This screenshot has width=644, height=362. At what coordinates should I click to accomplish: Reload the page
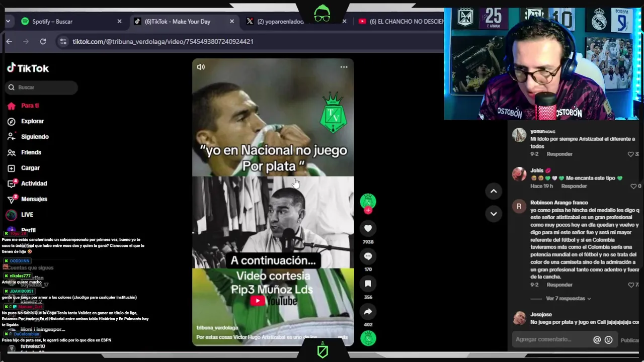coord(43,42)
